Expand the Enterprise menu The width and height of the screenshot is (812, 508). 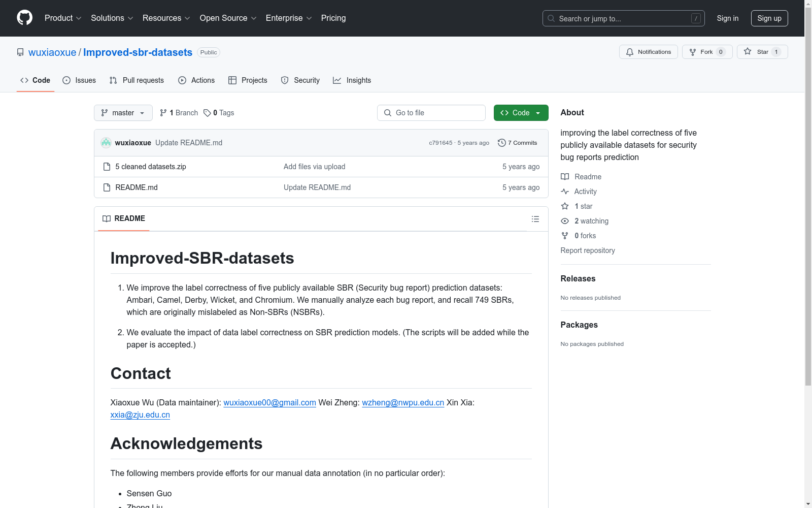(x=289, y=18)
